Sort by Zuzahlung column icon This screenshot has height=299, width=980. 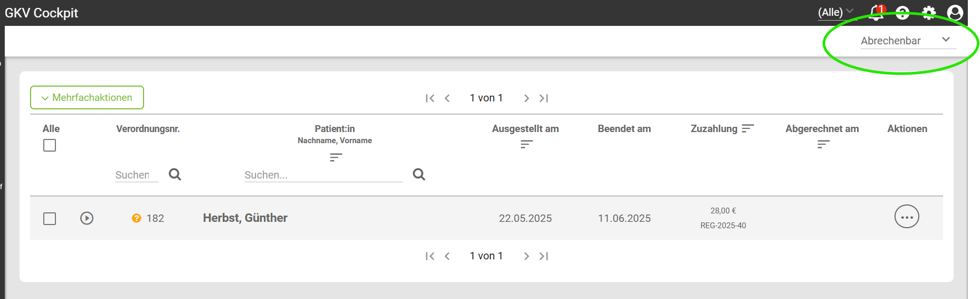pos(748,128)
